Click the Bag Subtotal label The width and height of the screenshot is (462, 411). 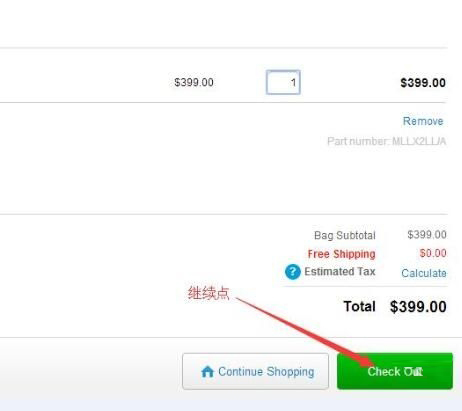(345, 235)
